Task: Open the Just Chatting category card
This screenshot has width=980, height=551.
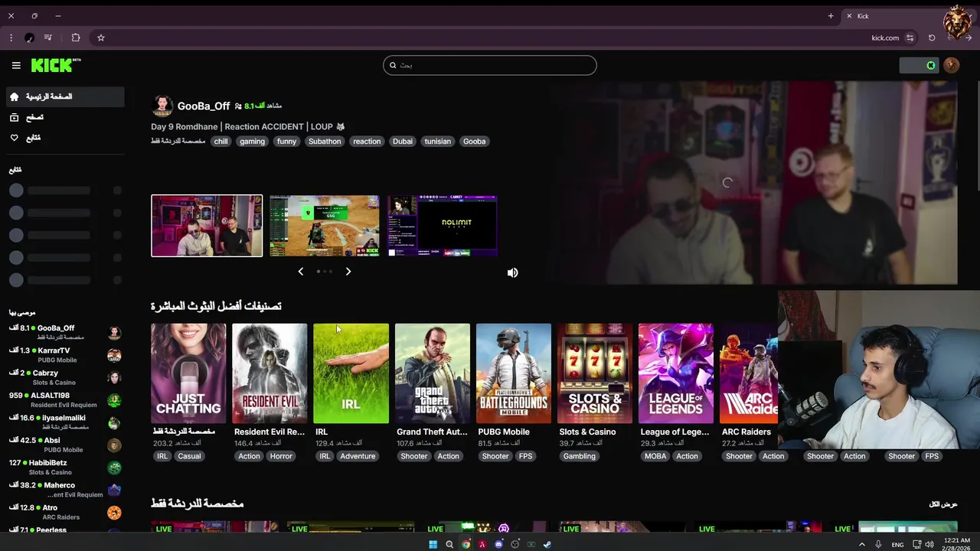Action: pyautogui.click(x=188, y=373)
